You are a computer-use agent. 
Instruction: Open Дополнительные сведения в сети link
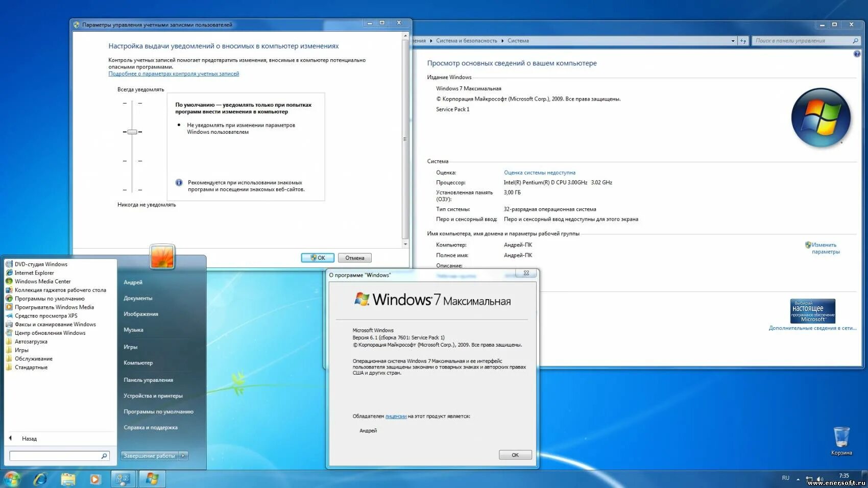tap(812, 328)
